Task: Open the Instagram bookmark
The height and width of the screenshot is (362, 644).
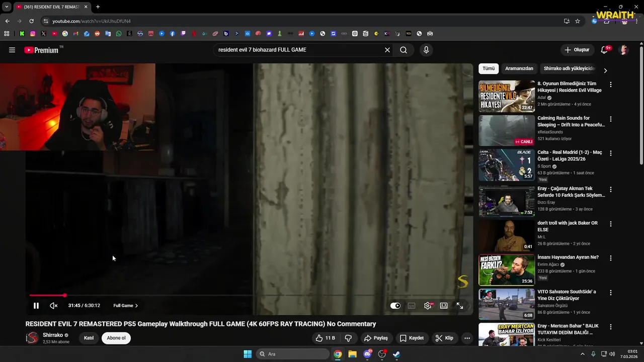Action: (x=33, y=34)
